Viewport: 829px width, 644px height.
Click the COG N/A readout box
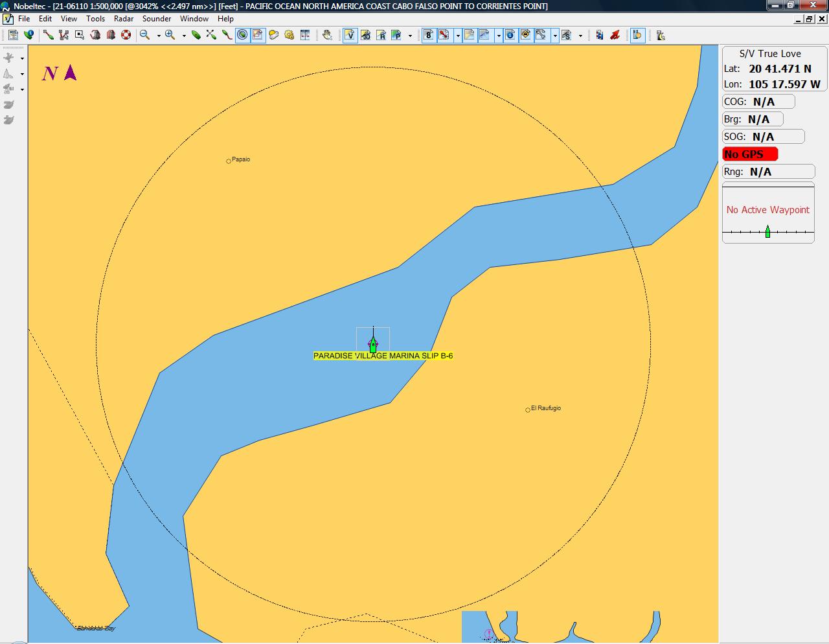pos(758,102)
